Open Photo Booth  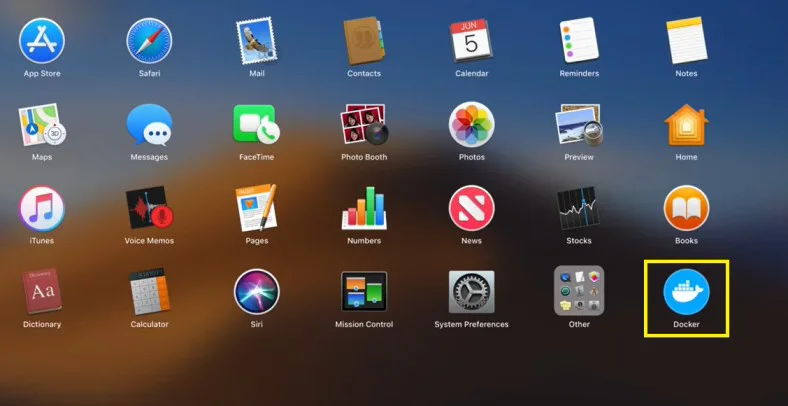tap(364, 125)
